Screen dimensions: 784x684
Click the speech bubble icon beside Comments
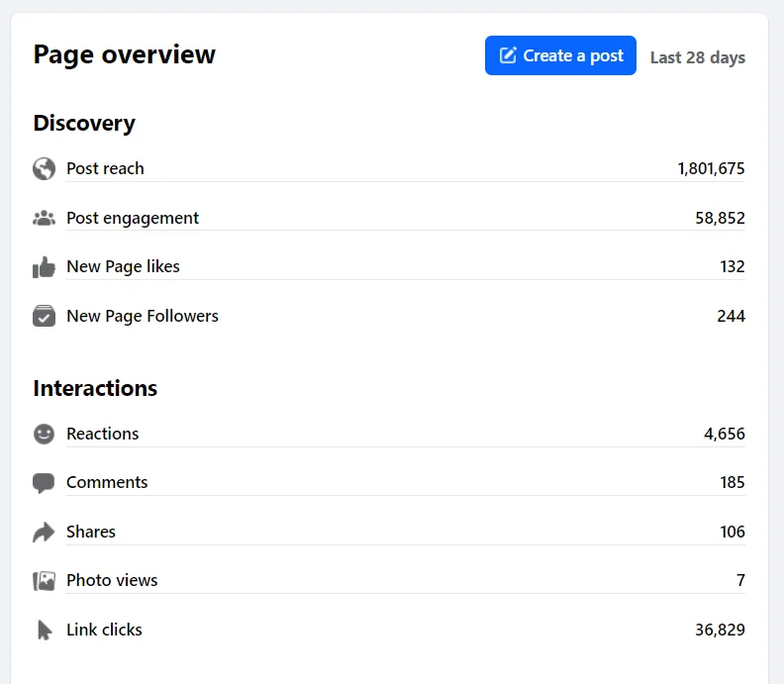(x=44, y=483)
